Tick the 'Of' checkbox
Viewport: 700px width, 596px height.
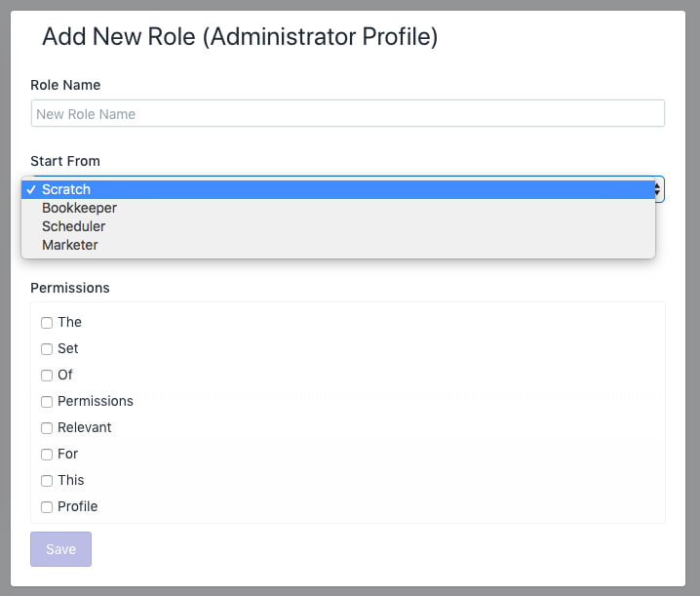click(x=47, y=376)
